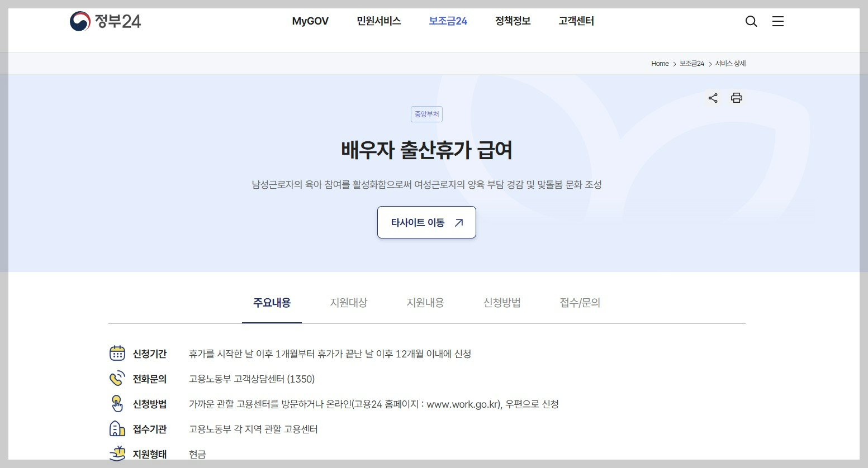Open the 고객센터 menu
This screenshot has width=868, height=468.
[x=576, y=21]
